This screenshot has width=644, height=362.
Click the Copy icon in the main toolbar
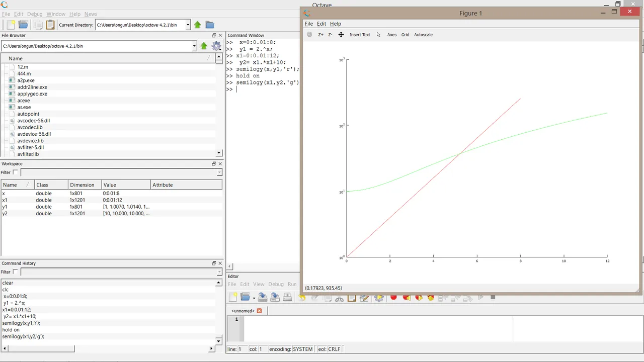pos(38,25)
